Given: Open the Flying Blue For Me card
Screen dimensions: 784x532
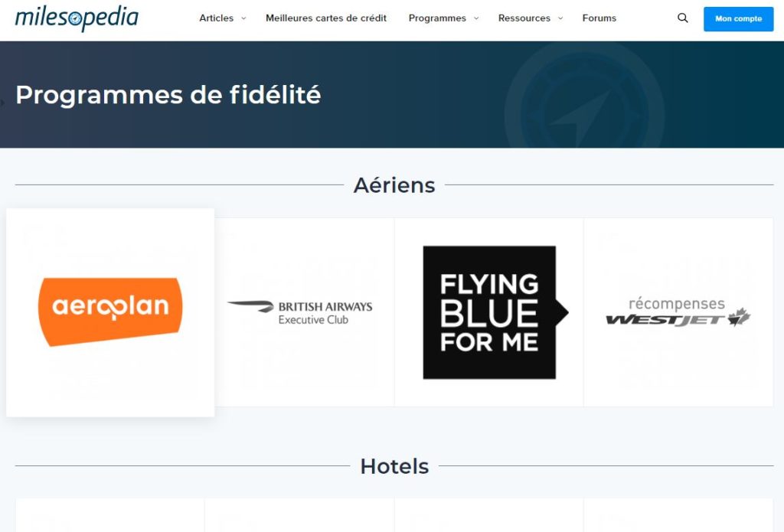Looking at the screenshot, I should coord(490,312).
